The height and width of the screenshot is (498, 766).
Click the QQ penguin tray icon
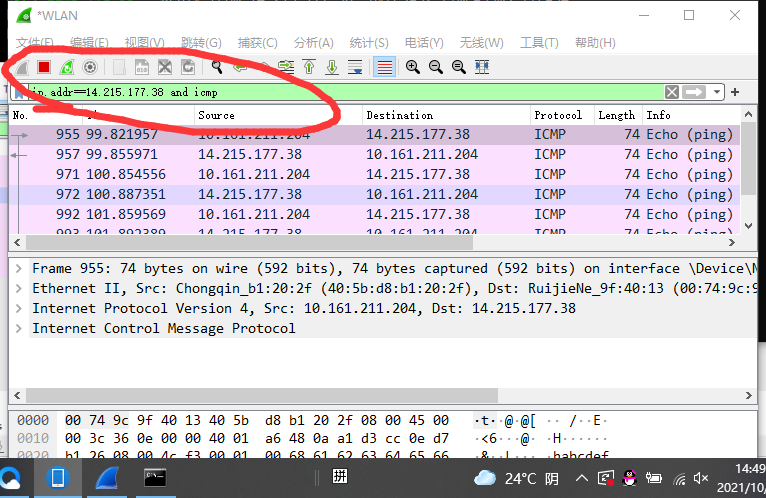[x=630, y=478]
